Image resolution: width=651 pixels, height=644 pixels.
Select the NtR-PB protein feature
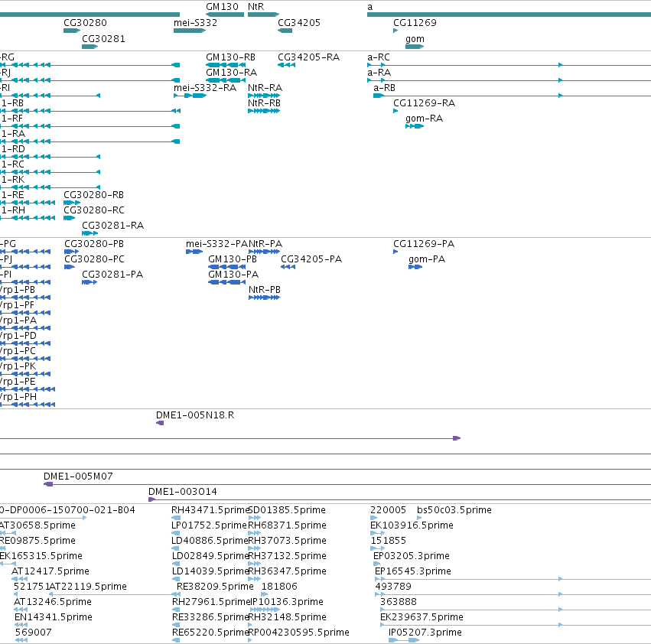(264, 298)
